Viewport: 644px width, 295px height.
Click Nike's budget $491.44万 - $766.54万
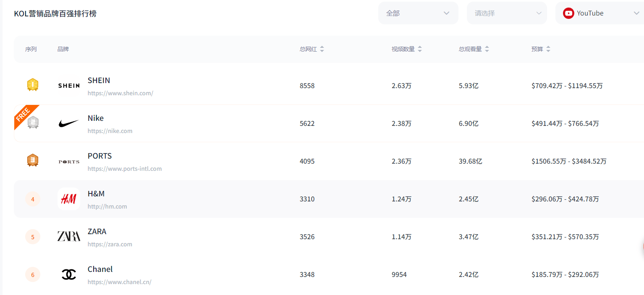coord(565,123)
